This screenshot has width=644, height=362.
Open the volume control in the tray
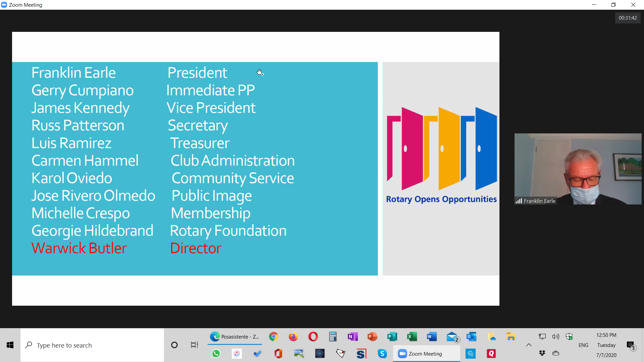click(x=555, y=337)
